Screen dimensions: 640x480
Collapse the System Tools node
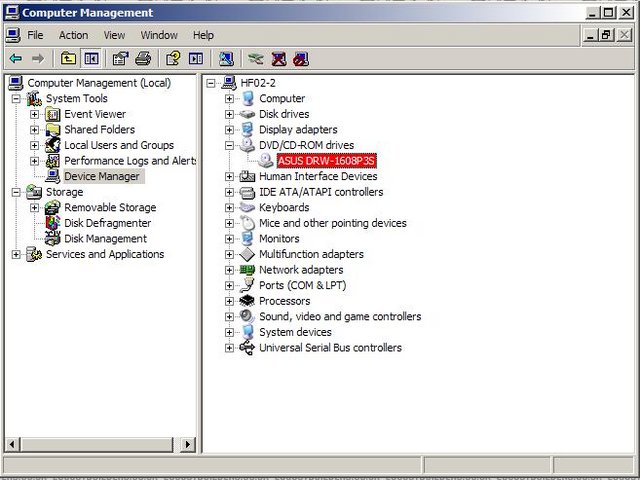(16, 98)
